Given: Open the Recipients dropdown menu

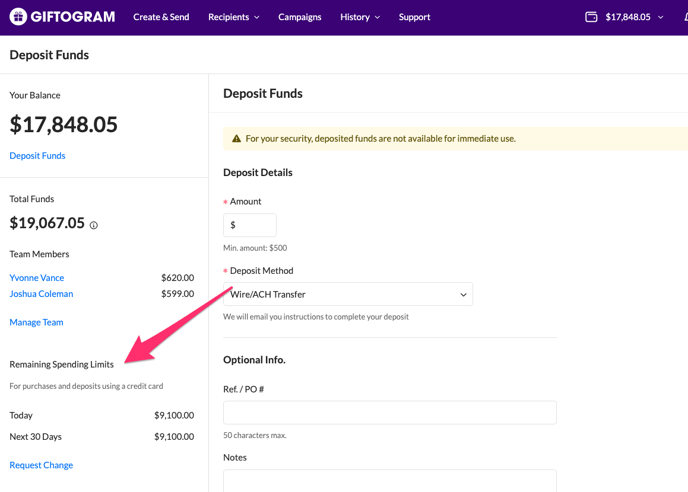Looking at the screenshot, I should [233, 17].
